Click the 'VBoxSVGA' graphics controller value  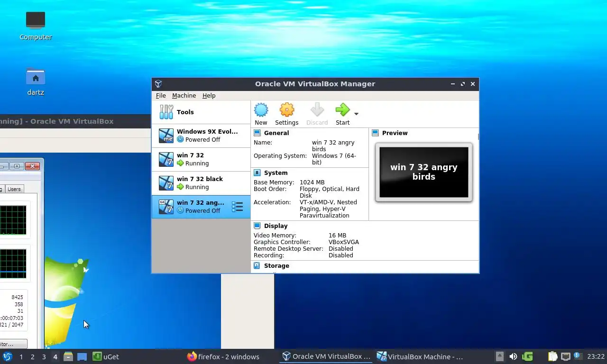344,242
